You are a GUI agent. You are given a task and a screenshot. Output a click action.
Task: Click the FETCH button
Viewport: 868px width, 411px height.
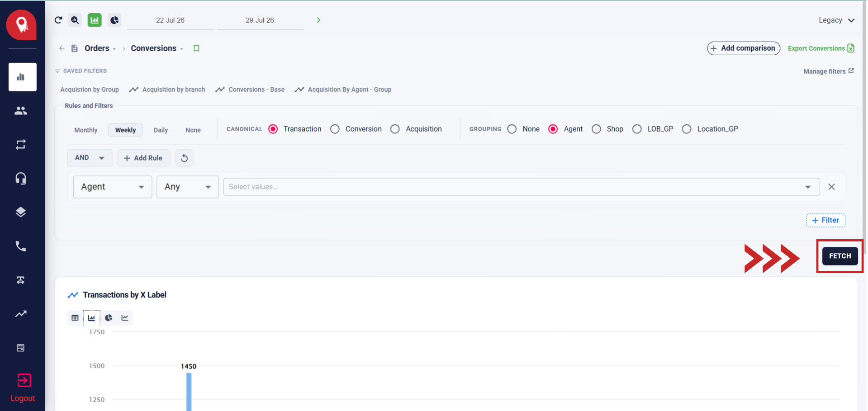click(840, 256)
